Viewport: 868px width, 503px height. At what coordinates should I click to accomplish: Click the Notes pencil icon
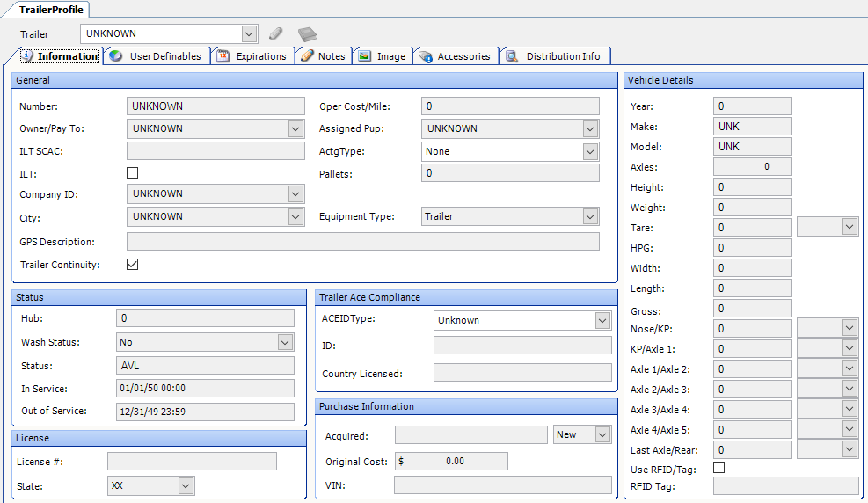pos(307,56)
